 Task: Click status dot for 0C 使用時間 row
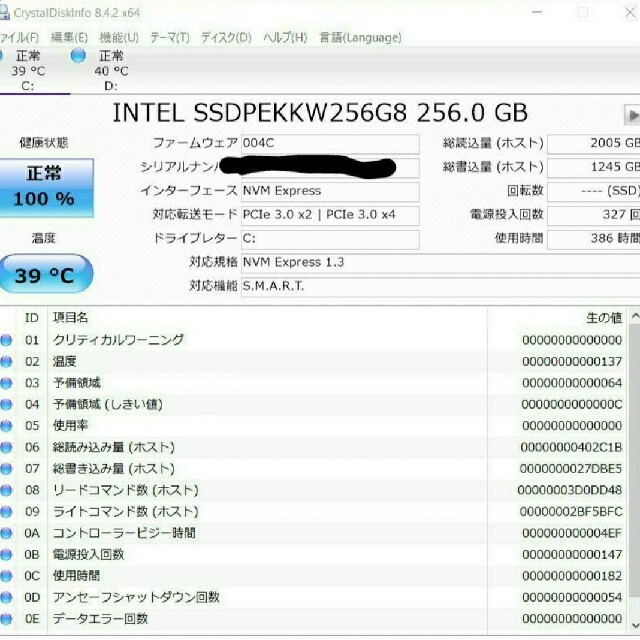tap(6, 576)
